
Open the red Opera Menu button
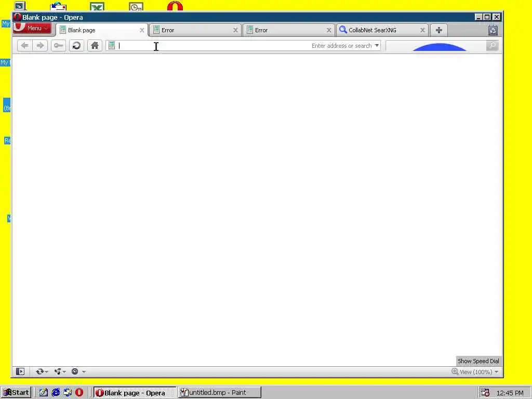point(32,28)
